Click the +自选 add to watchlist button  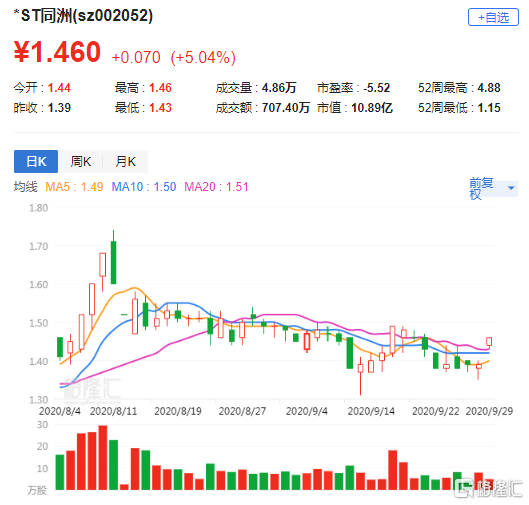493,17
